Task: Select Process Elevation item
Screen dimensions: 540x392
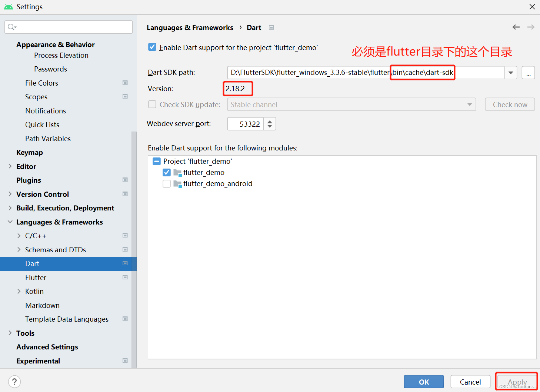Action: (61, 55)
